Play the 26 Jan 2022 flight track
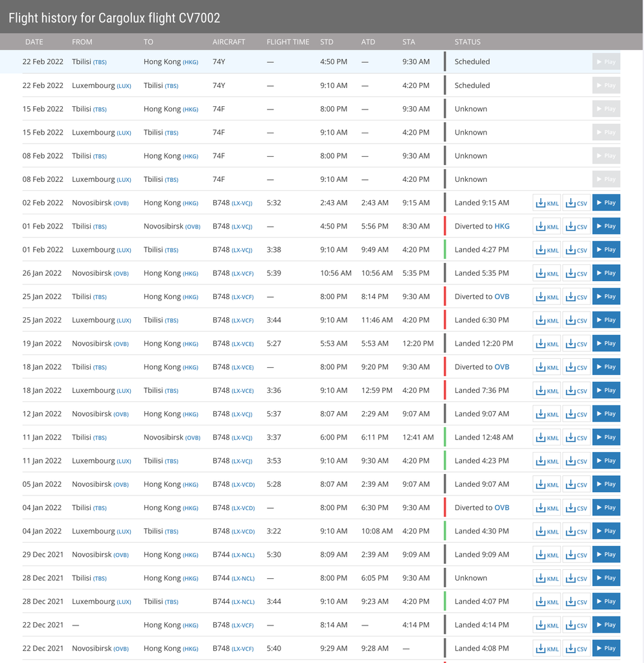 (x=606, y=273)
